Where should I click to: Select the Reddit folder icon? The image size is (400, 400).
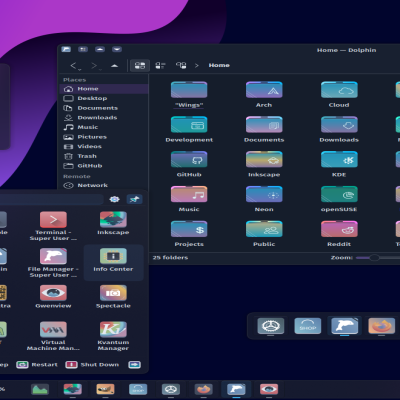[339, 229]
